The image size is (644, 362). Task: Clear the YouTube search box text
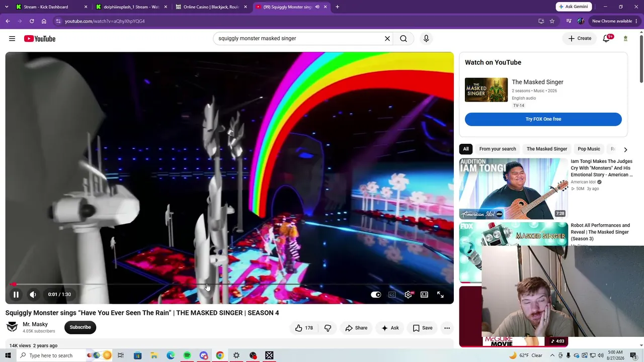(387, 39)
